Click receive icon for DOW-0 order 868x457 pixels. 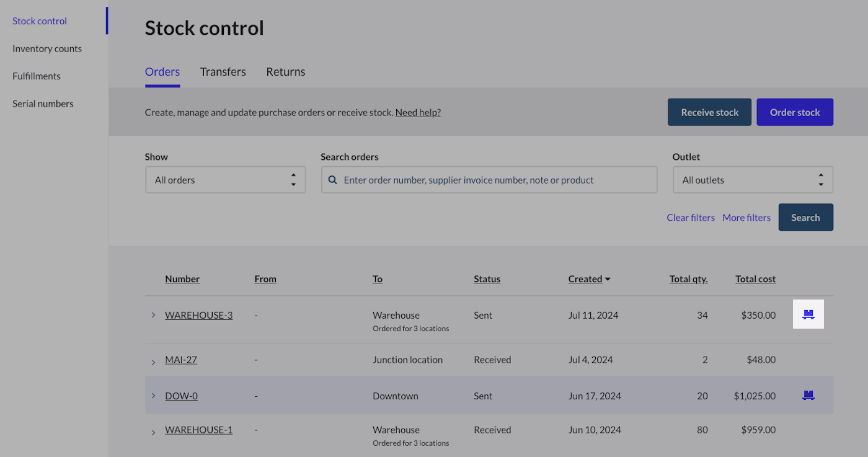pyautogui.click(x=808, y=395)
